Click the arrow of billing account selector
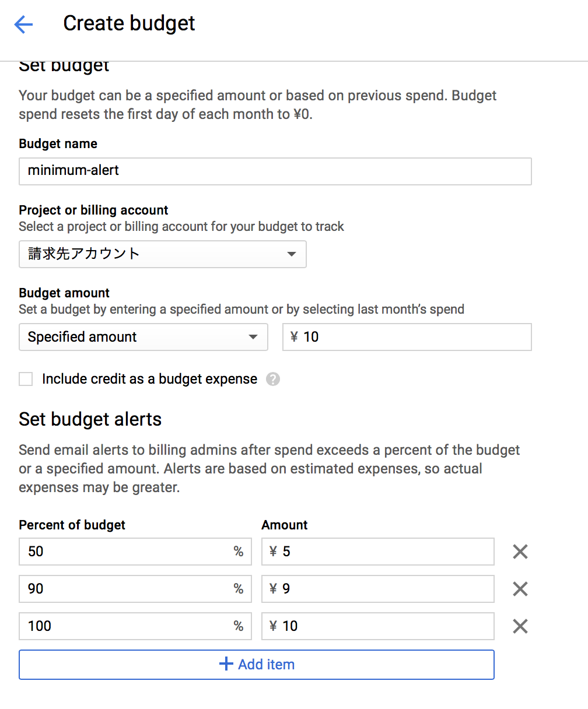Screen dimensions: 588x709 click(x=292, y=254)
